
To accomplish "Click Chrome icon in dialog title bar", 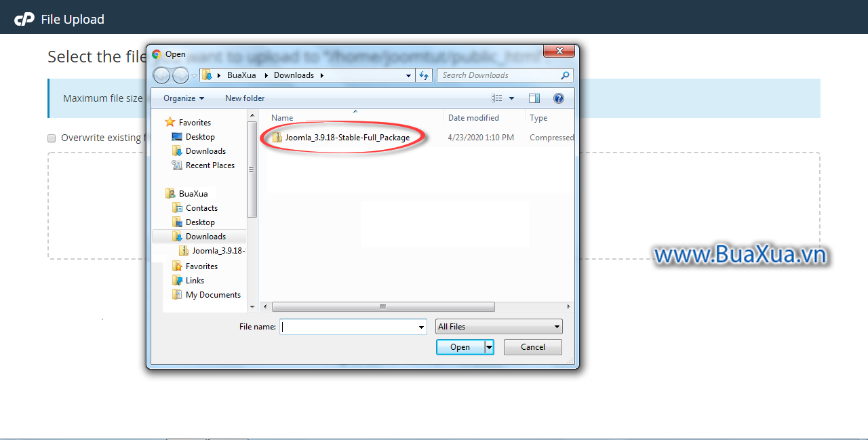I will [157, 54].
